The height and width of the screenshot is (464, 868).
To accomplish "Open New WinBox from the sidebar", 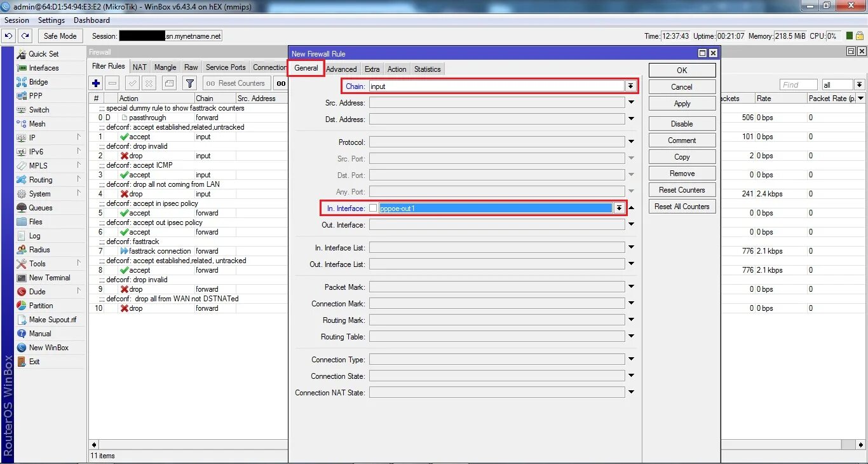I will click(x=48, y=348).
